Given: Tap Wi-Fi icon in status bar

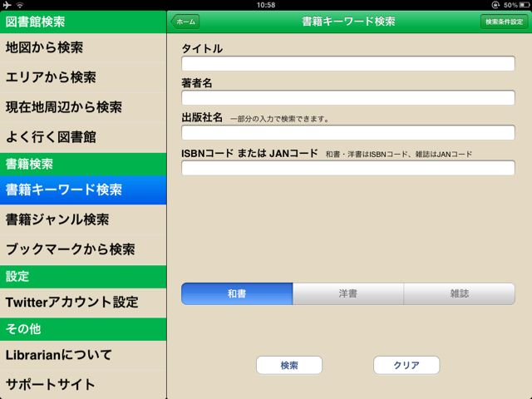Looking at the screenshot, I should click(x=20, y=5).
